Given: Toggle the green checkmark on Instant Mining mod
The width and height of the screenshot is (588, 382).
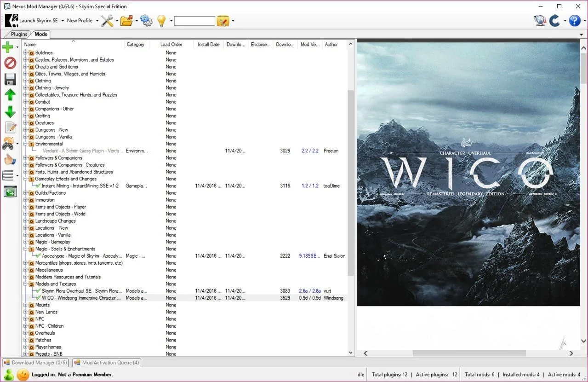Looking at the screenshot, I should pos(39,186).
